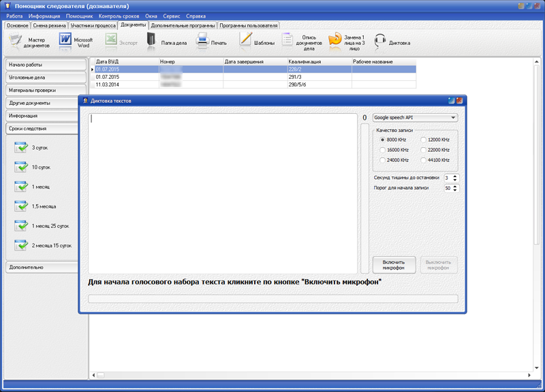Viewport: 545px width, 392px height.
Task: Expand the Материалы проверки sidebar section
Action: pos(46,91)
